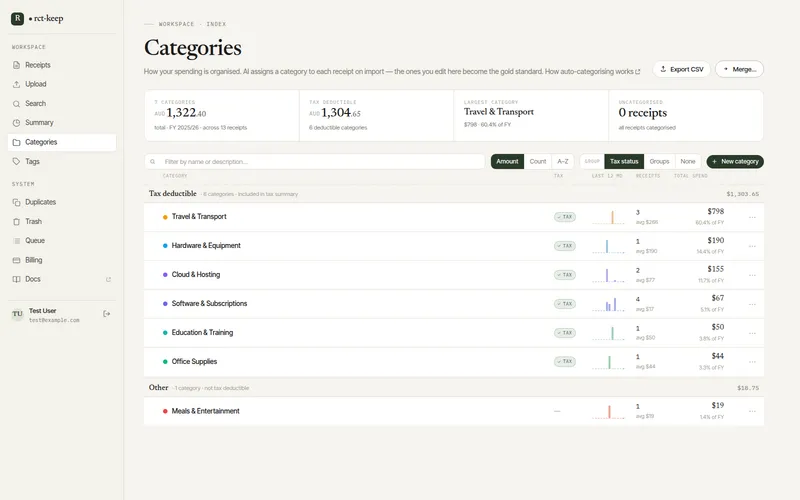
Task: Group categories by Tax status
Action: pyautogui.click(x=624, y=162)
